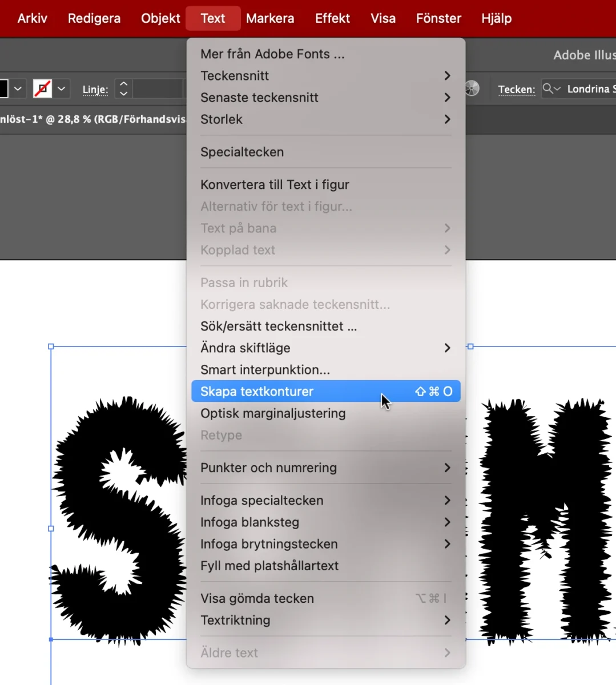Open the stroke color dropdown arrow
The width and height of the screenshot is (616, 685).
61,88
